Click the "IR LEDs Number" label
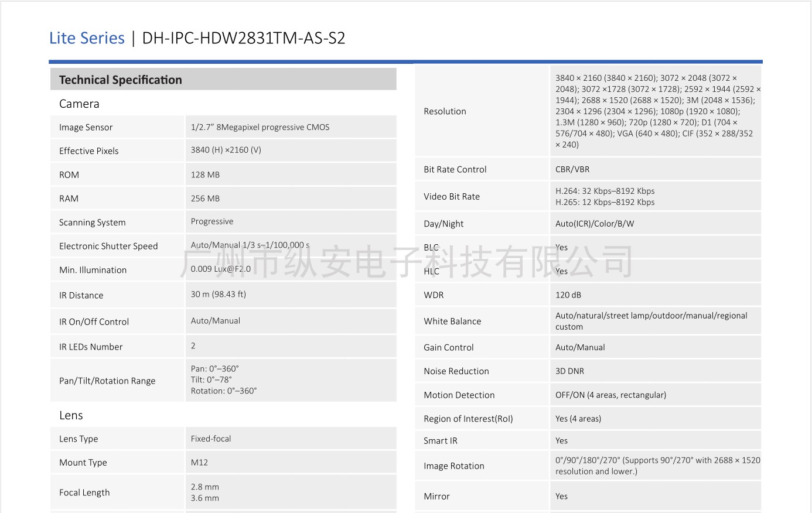Viewport: 812px width, 513px height. coord(91,347)
